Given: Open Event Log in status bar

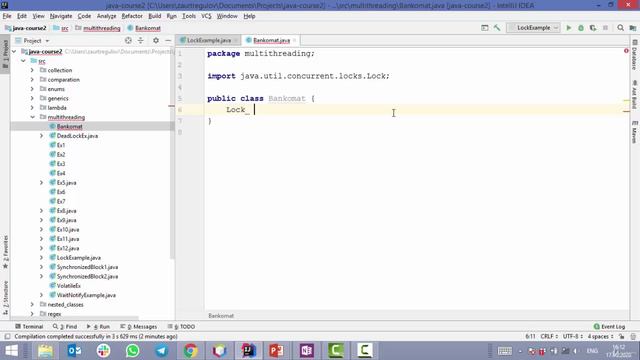Looking at the screenshot, I should coord(609,327).
